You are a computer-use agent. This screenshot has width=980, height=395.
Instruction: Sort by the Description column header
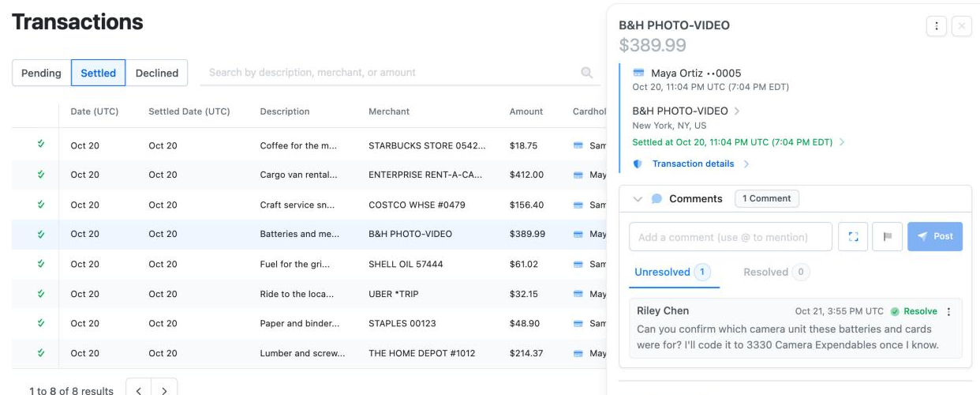pyautogui.click(x=285, y=111)
